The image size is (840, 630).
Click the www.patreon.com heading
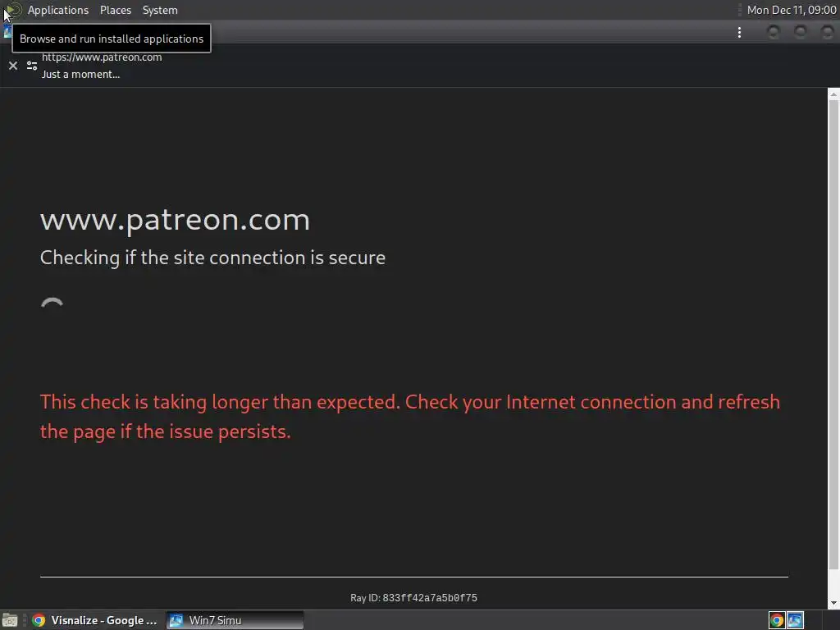click(x=176, y=220)
